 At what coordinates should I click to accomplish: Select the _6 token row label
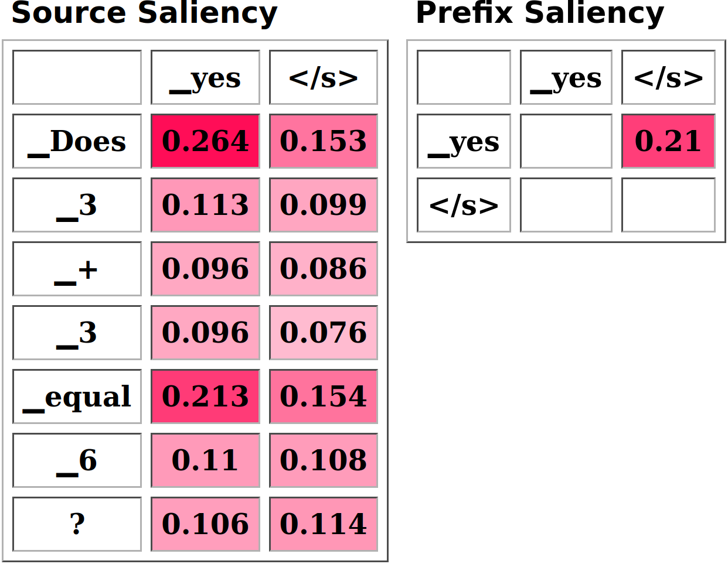(77, 460)
